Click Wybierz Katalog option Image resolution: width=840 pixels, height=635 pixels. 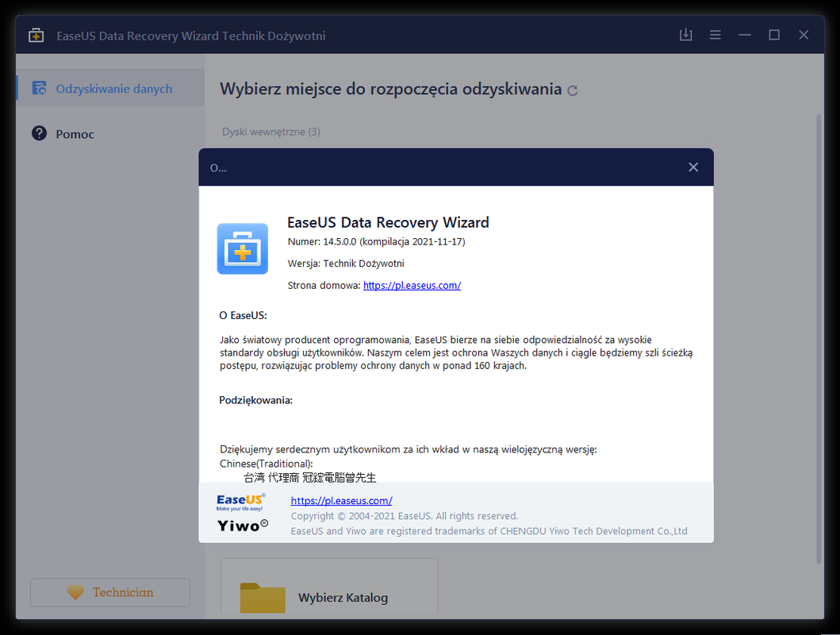point(329,587)
